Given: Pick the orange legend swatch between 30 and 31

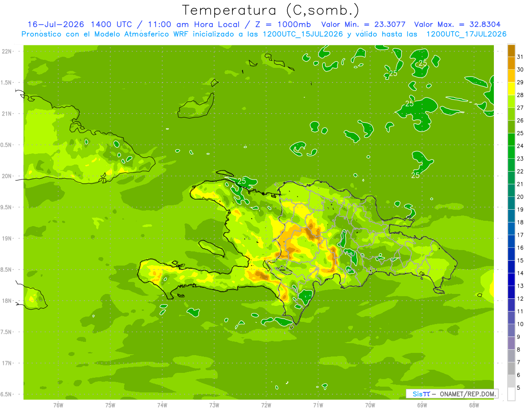Looking at the screenshot, I should click(511, 63).
